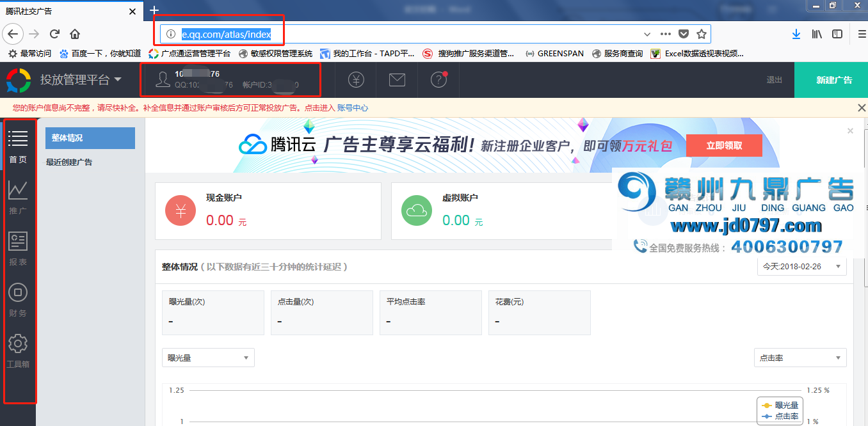This screenshot has width=868, height=426.
Task: Go back with the browser back arrow
Action: (13, 34)
